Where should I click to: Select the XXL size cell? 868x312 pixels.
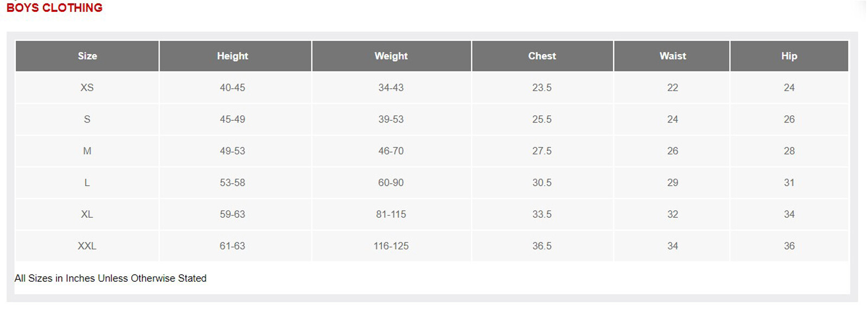click(x=87, y=246)
